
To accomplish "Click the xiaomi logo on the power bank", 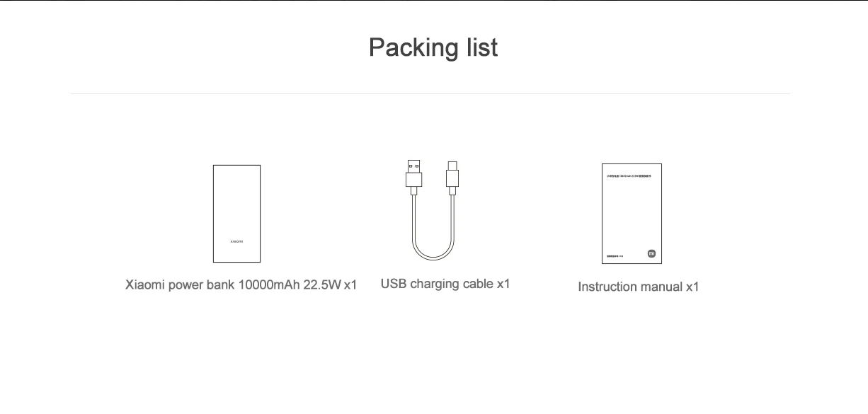I will (236, 242).
